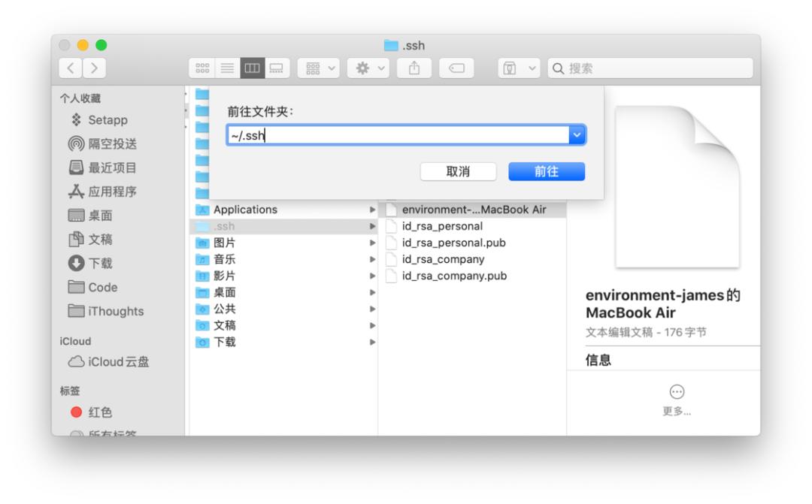The image size is (812, 504).
Task: Open the recent paths dropdown arrow
Action: [x=577, y=135]
